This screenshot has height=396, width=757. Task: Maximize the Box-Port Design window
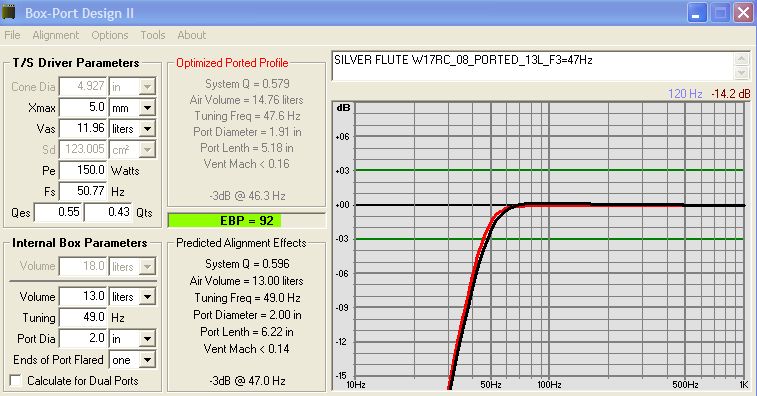tap(720, 13)
